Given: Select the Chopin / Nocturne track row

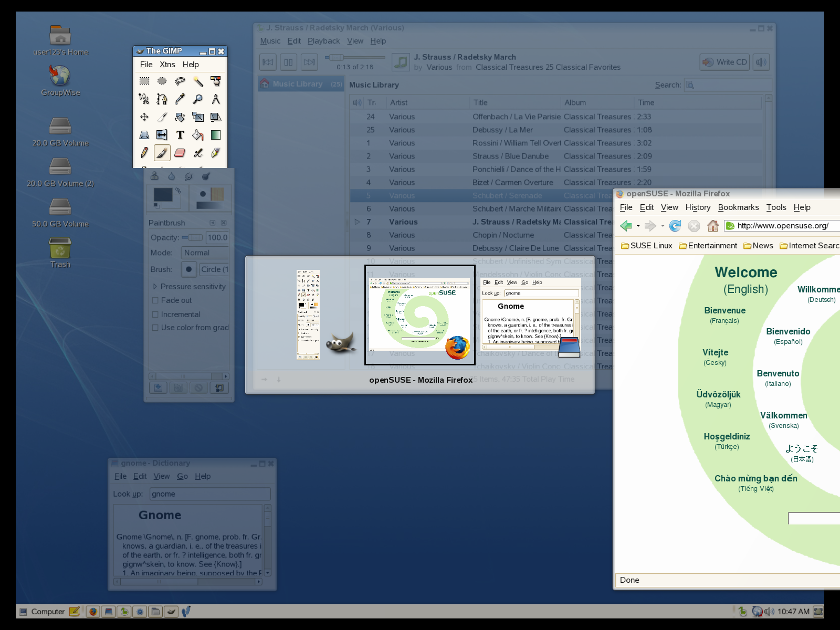Looking at the screenshot, I should [556, 235].
